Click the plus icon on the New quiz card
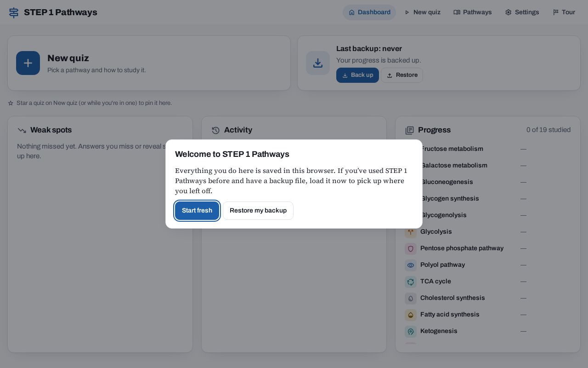588x368 pixels. (28, 63)
